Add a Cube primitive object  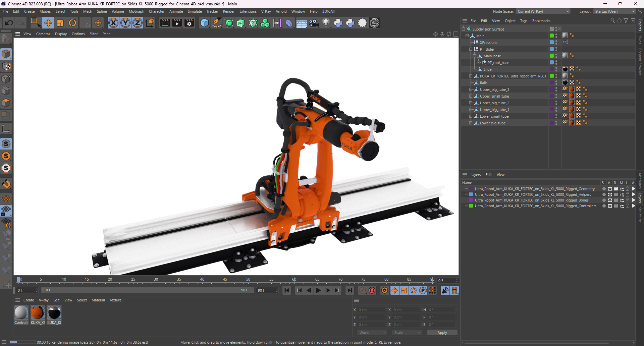204,23
